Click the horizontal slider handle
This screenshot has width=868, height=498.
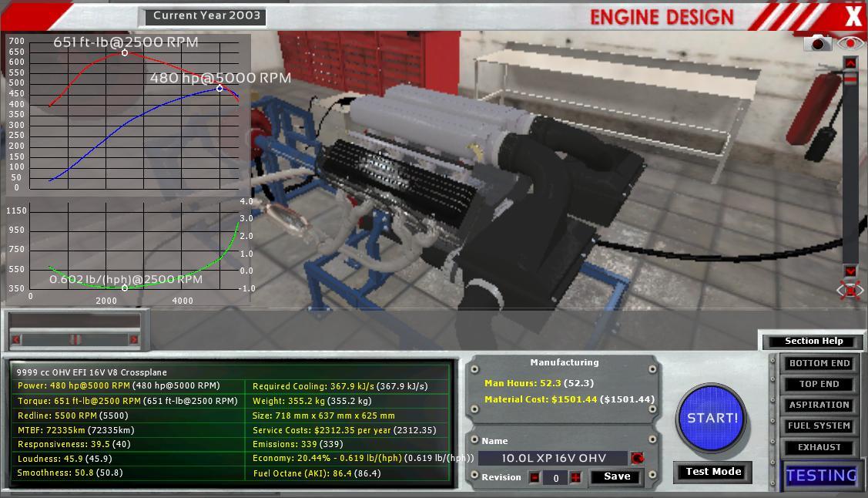click(x=75, y=339)
